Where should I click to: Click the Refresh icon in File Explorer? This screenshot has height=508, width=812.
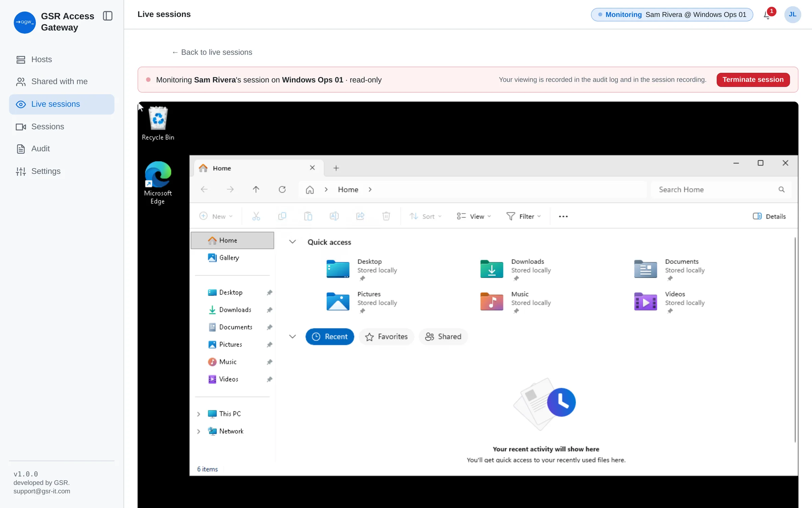pyautogui.click(x=282, y=189)
